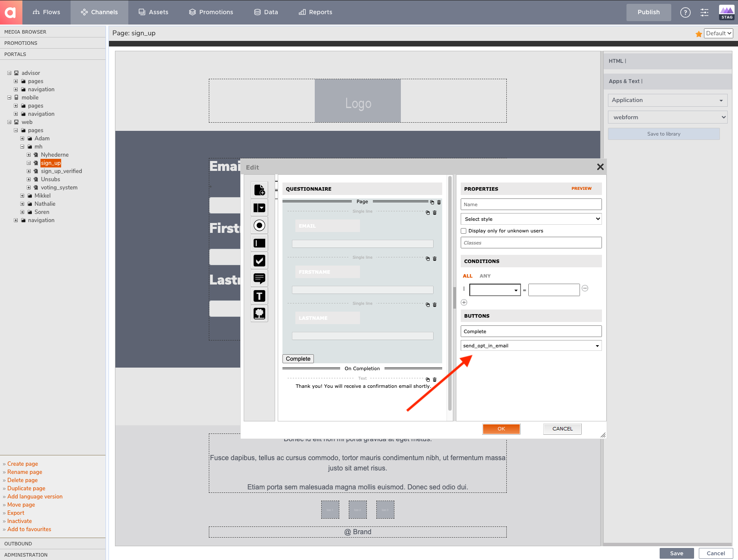Click the Classes input field

click(x=531, y=243)
